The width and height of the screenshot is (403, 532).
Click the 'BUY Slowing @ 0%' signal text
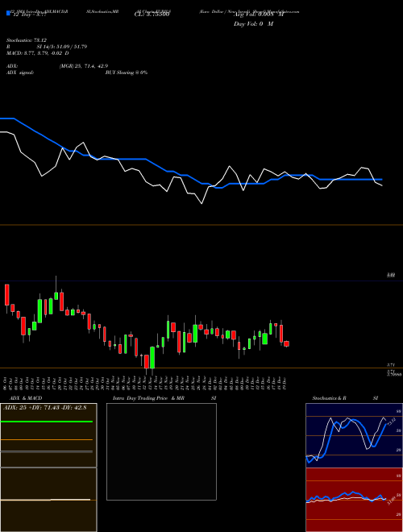127,73
